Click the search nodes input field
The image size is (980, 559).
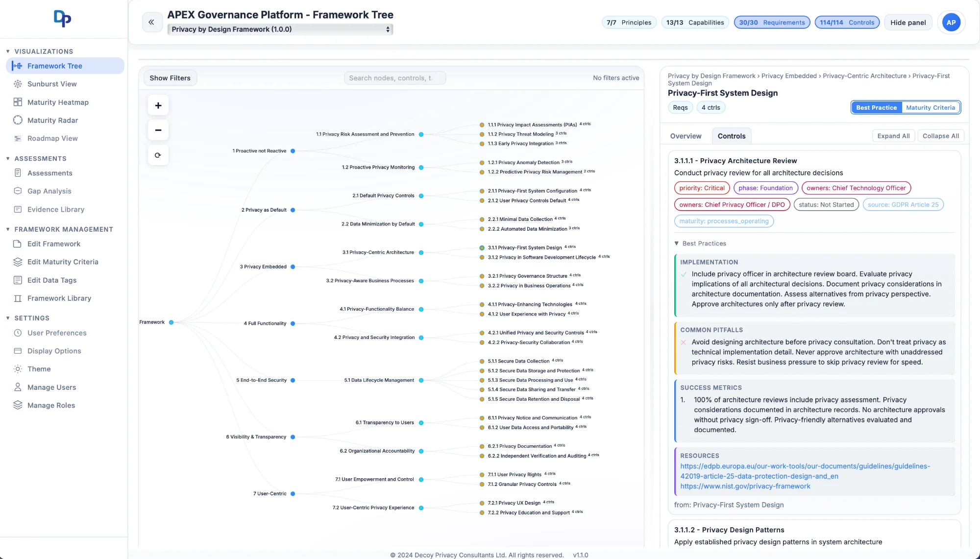coord(395,77)
